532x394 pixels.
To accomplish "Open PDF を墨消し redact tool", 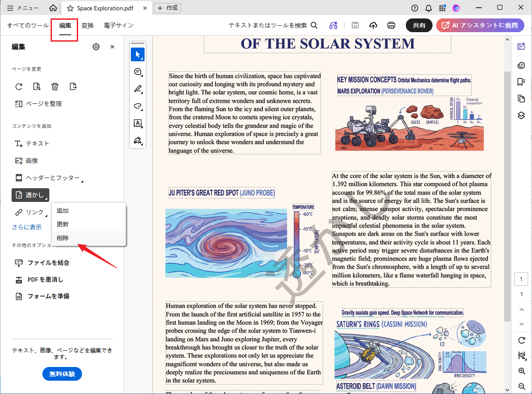I will 39,280.
